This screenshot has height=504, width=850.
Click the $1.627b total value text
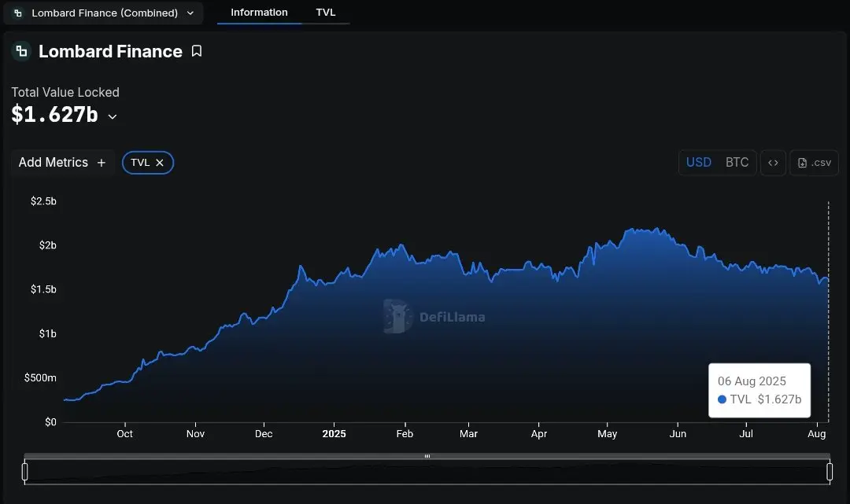(55, 114)
